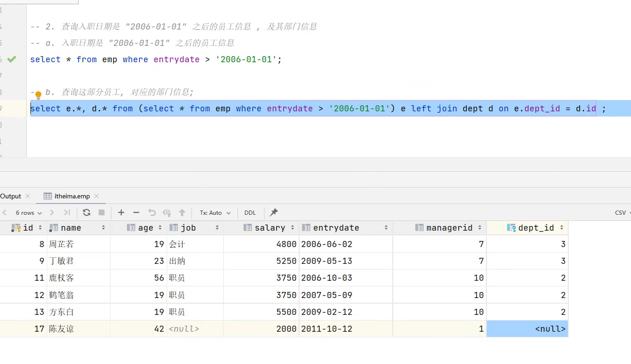Screen dimensions: 631x364
Task: Click the lightbulb intention icon in editor
Action: click(38, 95)
